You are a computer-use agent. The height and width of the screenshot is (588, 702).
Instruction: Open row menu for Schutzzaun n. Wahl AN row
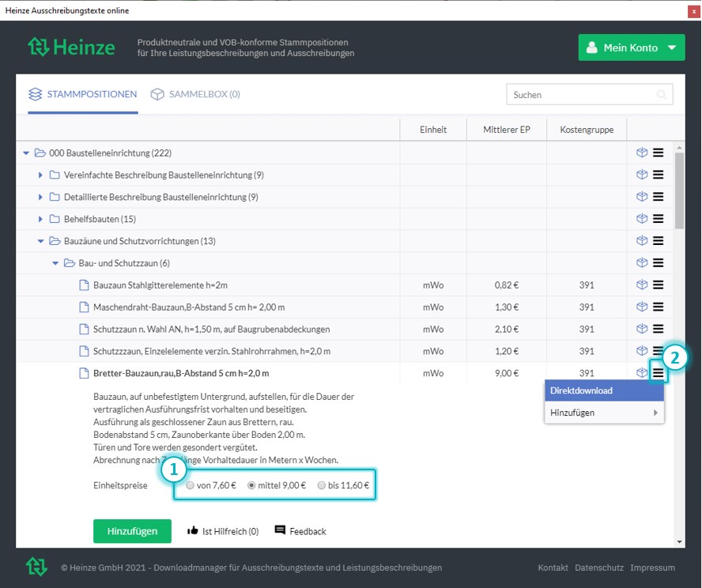coord(658,329)
